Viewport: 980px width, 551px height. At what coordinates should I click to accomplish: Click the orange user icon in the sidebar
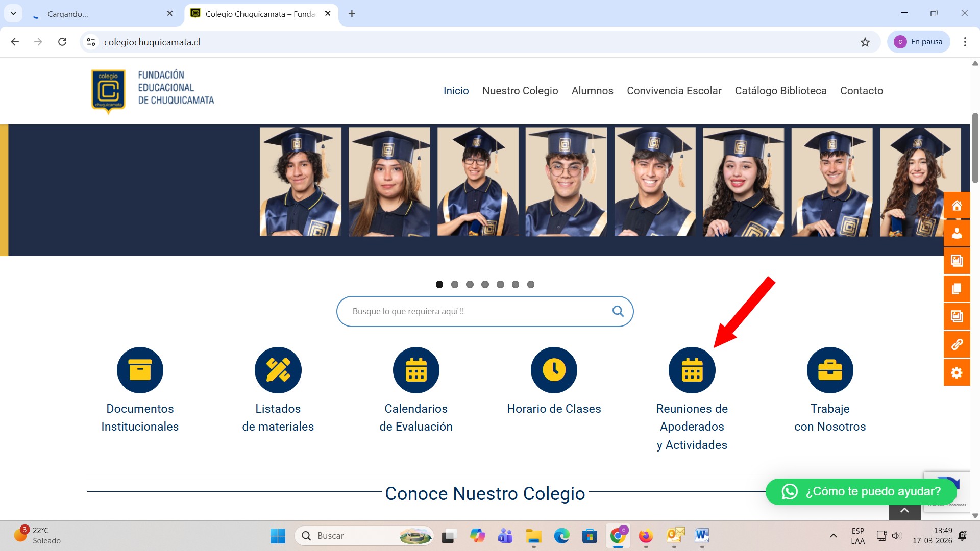pos(957,233)
